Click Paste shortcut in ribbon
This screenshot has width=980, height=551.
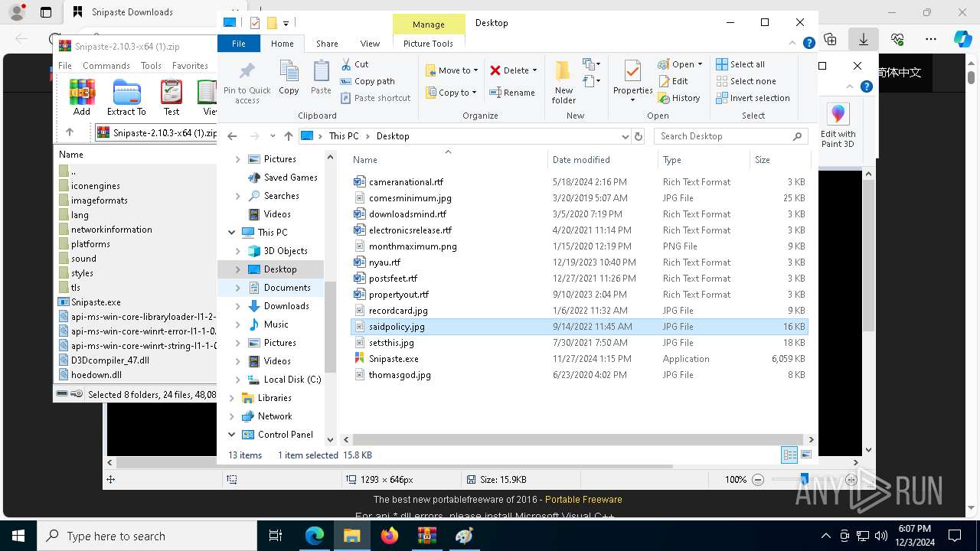(x=375, y=98)
